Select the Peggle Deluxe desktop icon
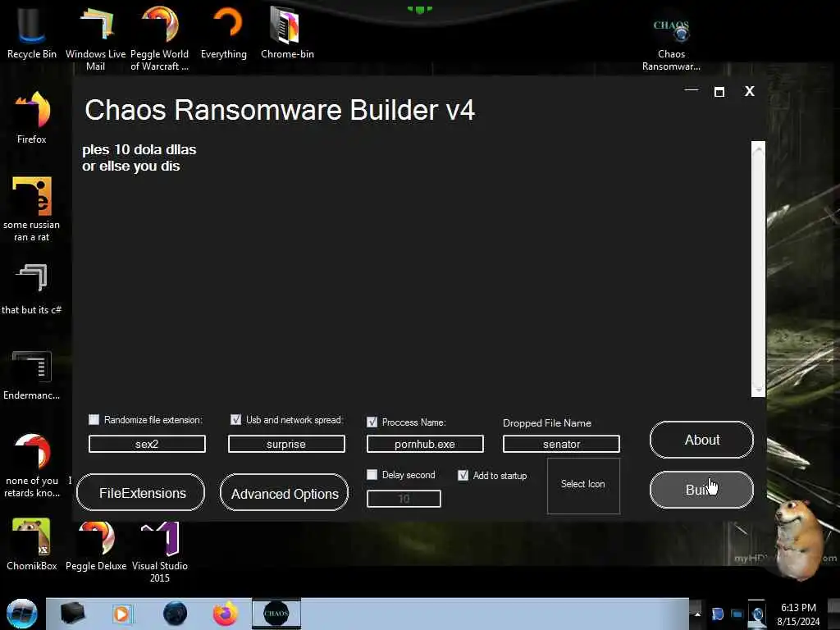Viewport: 840px width, 630px height. point(96,545)
